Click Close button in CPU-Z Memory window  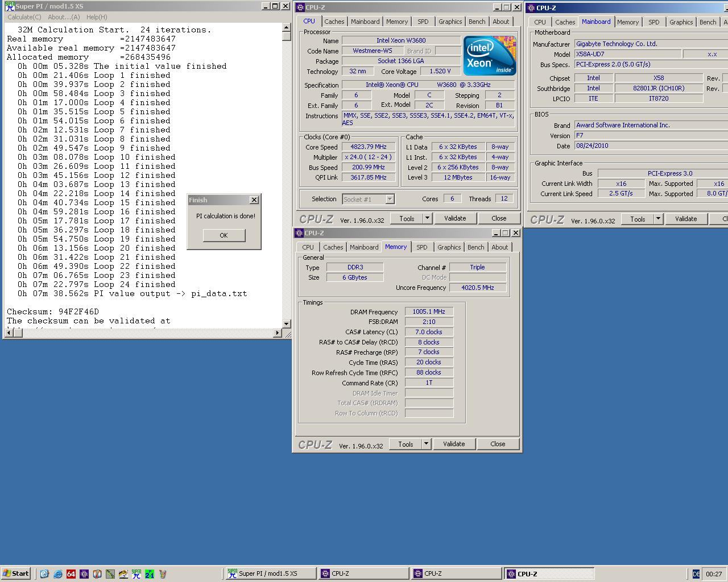click(498, 444)
